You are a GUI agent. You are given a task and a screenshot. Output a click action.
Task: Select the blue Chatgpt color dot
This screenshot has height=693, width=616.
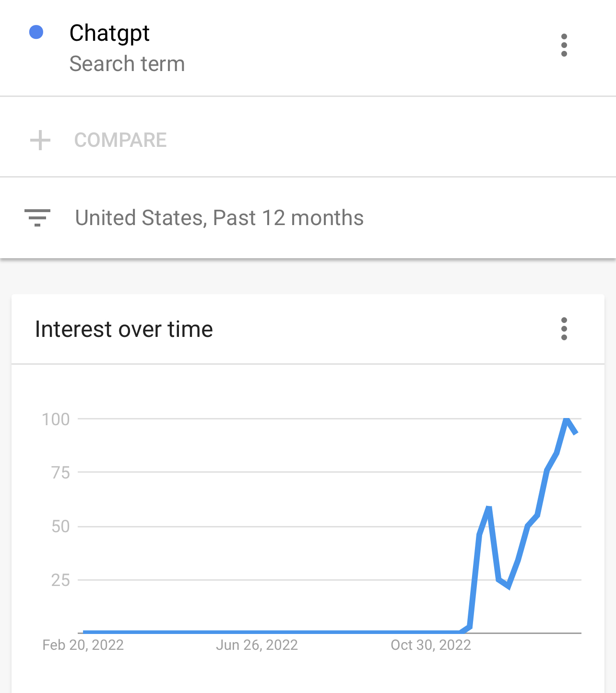pyautogui.click(x=36, y=32)
